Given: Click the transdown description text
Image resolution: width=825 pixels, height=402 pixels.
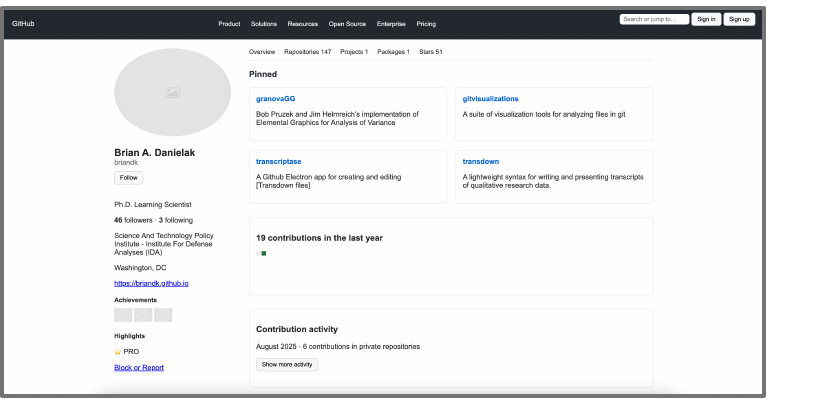Looking at the screenshot, I should (x=553, y=181).
